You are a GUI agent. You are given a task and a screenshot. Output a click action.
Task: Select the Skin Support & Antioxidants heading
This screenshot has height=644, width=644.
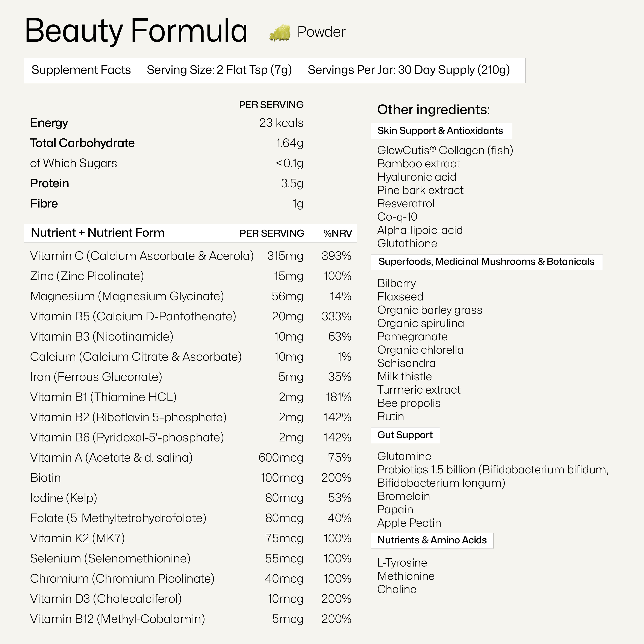coord(440,131)
